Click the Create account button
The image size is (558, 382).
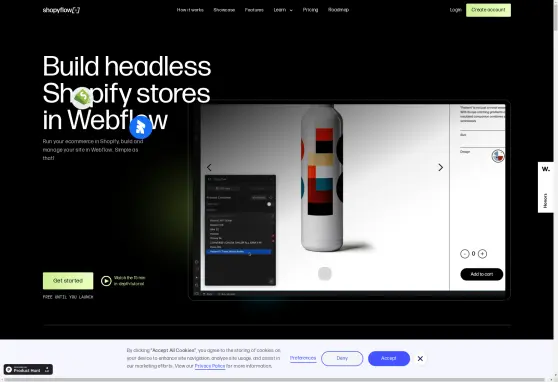(x=488, y=10)
